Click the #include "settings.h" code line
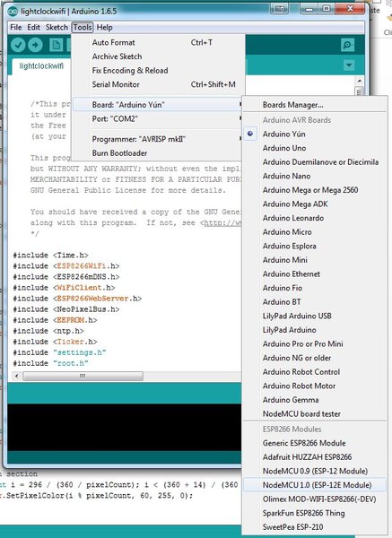This screenshot has height=538, width=392. pos(59,352)
